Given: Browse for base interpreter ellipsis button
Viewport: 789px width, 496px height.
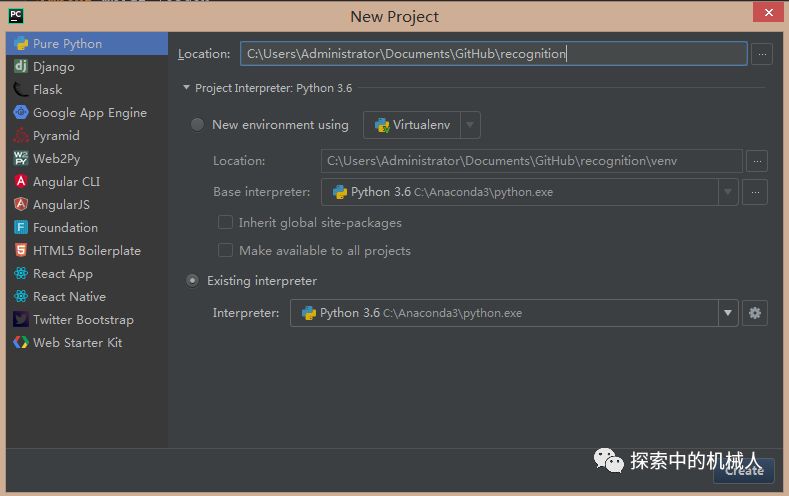Looking at the screenshot, I should click(755, 192).
